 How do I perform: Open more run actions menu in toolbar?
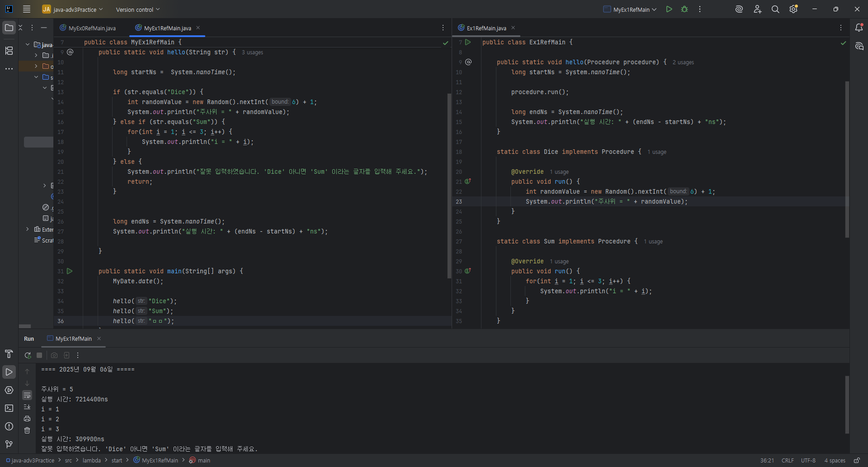click(x=700, y=9)
